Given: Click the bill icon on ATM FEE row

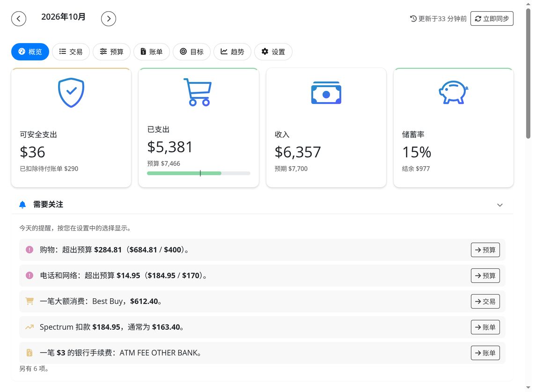Looking at the screenshot, I should [29, 353].
